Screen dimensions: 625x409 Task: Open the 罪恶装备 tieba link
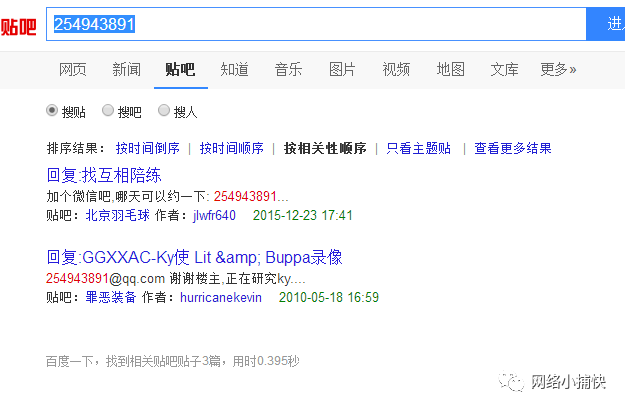click(111, 297)
